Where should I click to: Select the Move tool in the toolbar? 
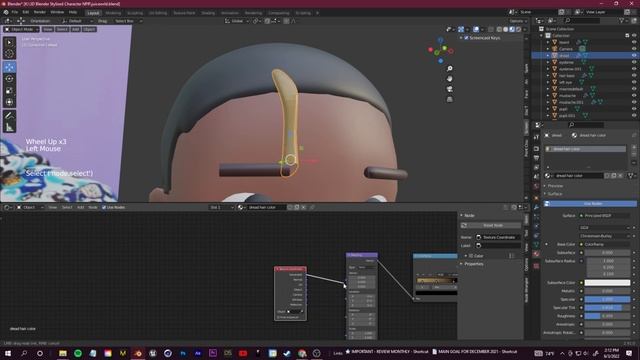[9, 67]
